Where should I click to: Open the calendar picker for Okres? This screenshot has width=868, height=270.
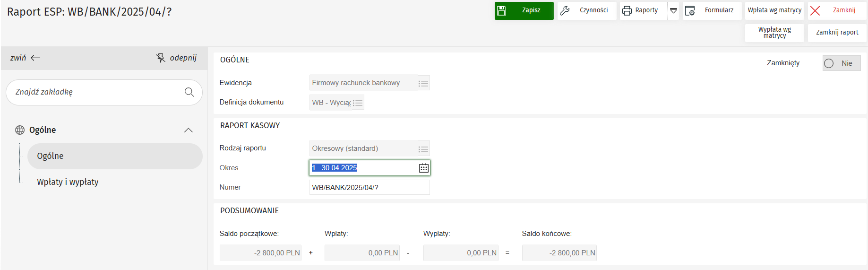pyautogui.click(x=423, y=168)
